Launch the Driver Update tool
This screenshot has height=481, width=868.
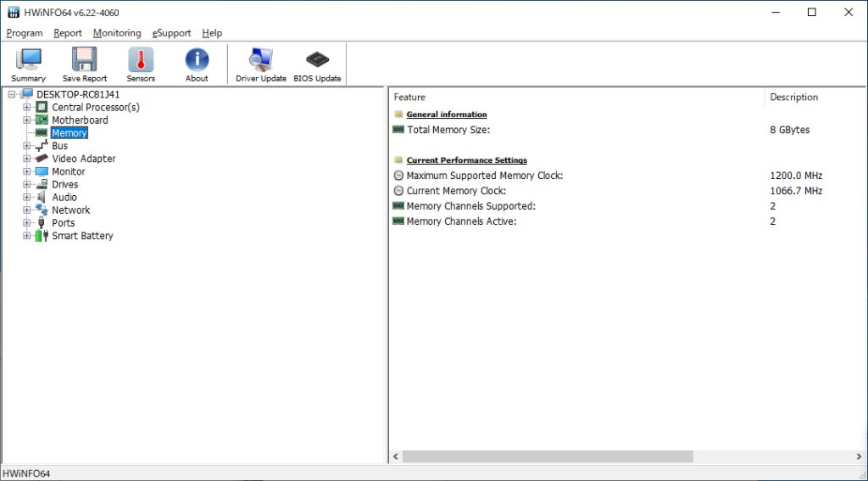pos(260,64)
